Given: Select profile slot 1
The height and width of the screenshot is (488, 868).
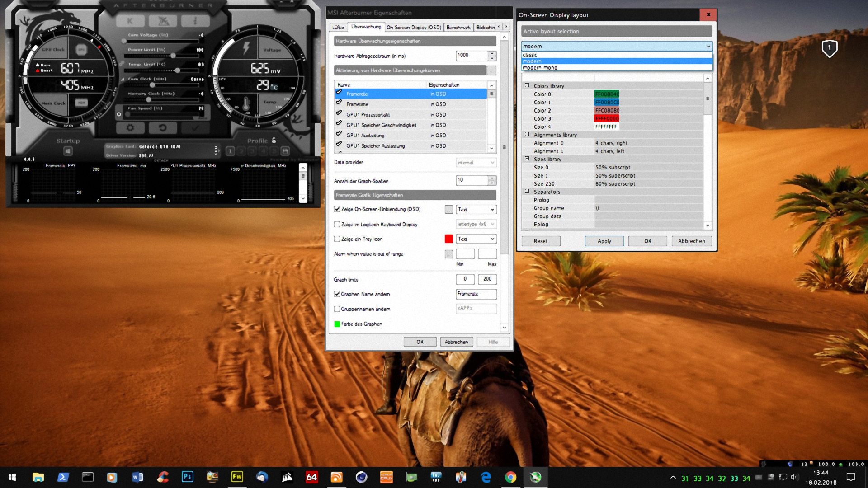Looking at the screenshot, I should point(230,151).
